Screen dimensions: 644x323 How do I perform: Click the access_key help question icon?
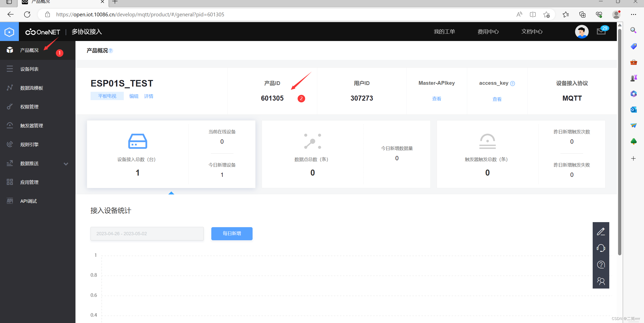(512, 84)
